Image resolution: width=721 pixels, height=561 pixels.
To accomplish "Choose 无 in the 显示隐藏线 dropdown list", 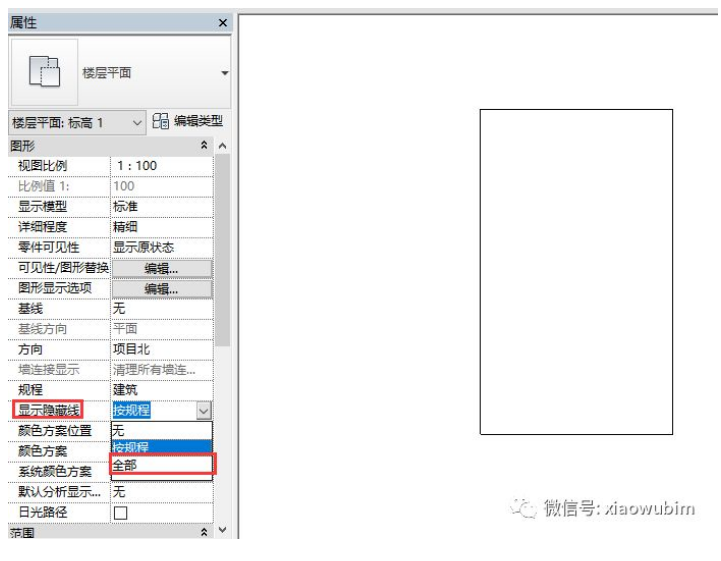I will (x=162, y=430).
